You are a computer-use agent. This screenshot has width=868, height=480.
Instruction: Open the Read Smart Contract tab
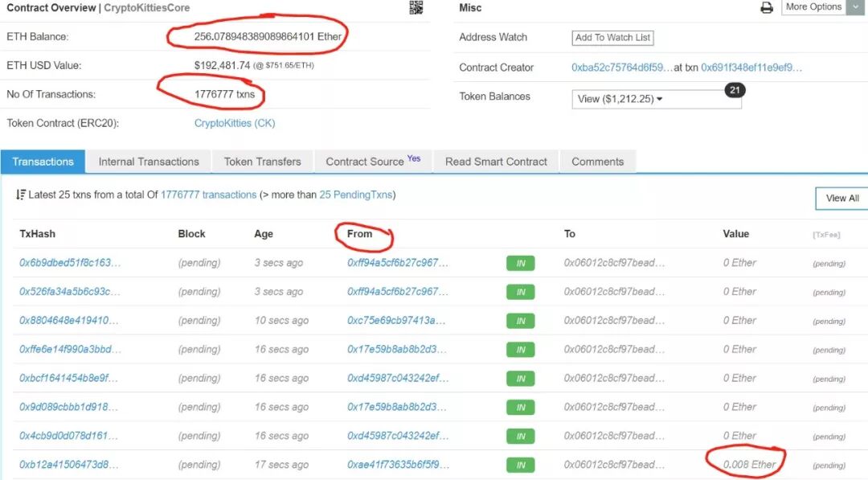coord(496,162)
